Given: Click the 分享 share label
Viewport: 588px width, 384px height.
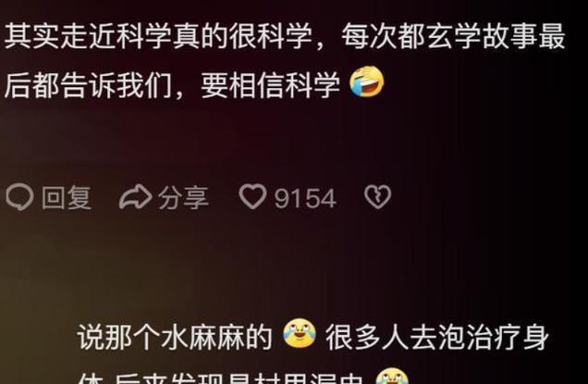Looking at the screenshot, I should [x=183, y=198].
